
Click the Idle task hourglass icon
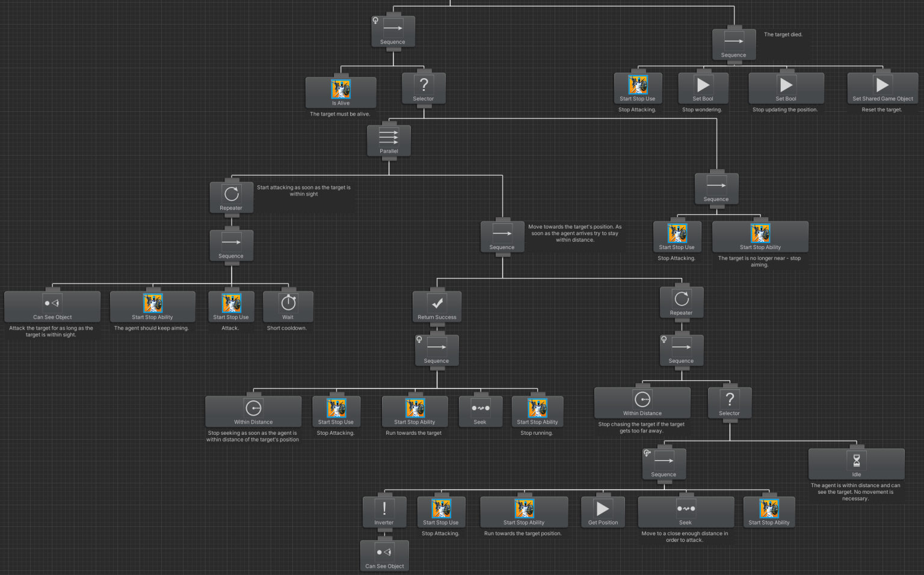[856, 460]
